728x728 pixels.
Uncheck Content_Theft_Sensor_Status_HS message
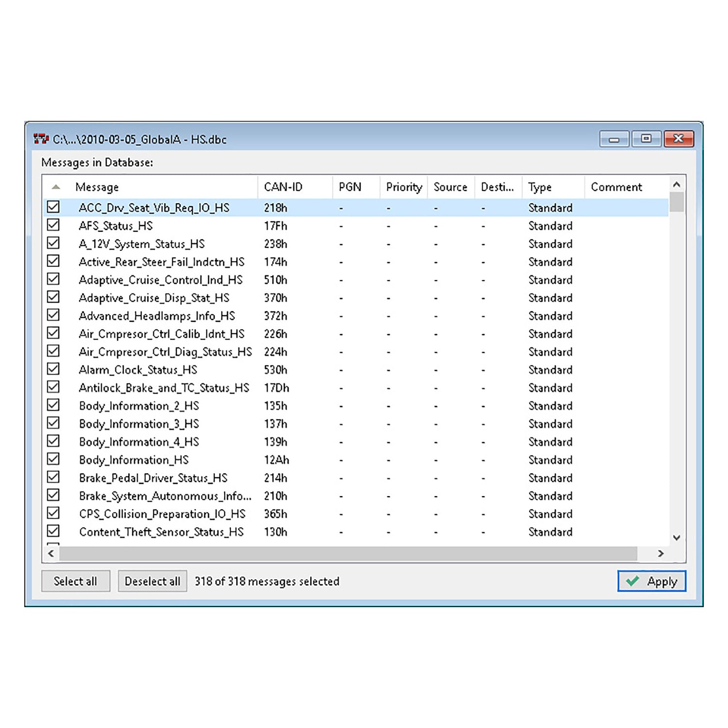[55, 531]
